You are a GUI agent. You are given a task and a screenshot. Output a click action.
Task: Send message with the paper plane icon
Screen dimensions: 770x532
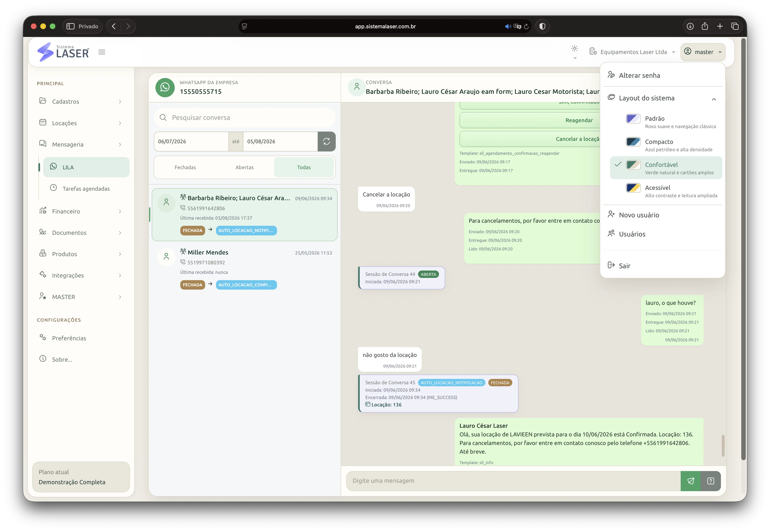(691, 481)
